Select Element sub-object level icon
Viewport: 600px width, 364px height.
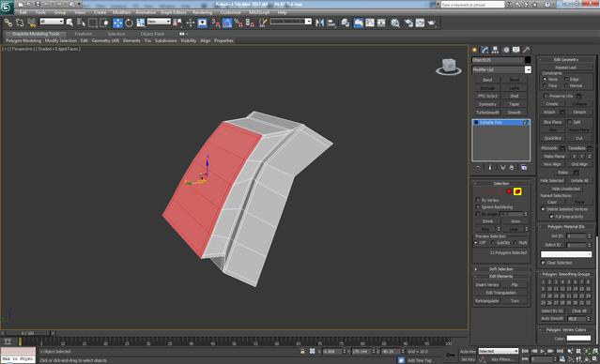pyautogui.click(x=517, y=191)
